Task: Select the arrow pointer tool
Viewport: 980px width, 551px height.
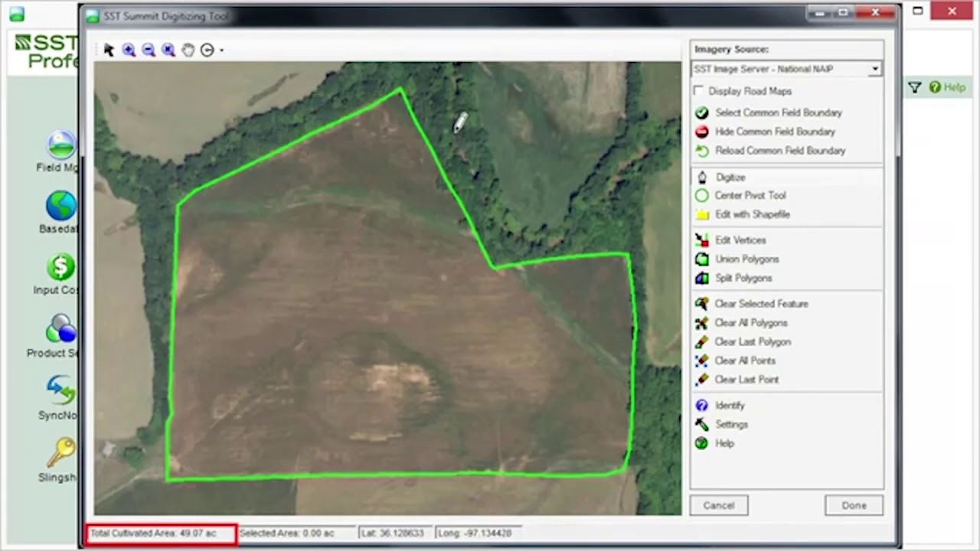Action: (x=109, y=50)
